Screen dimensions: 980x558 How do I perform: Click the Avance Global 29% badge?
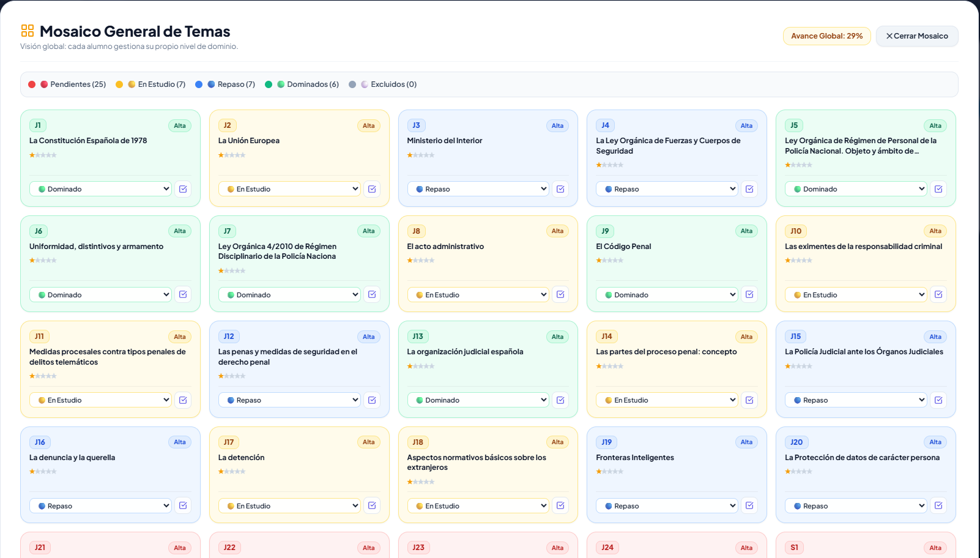click(x=826, y=36)
